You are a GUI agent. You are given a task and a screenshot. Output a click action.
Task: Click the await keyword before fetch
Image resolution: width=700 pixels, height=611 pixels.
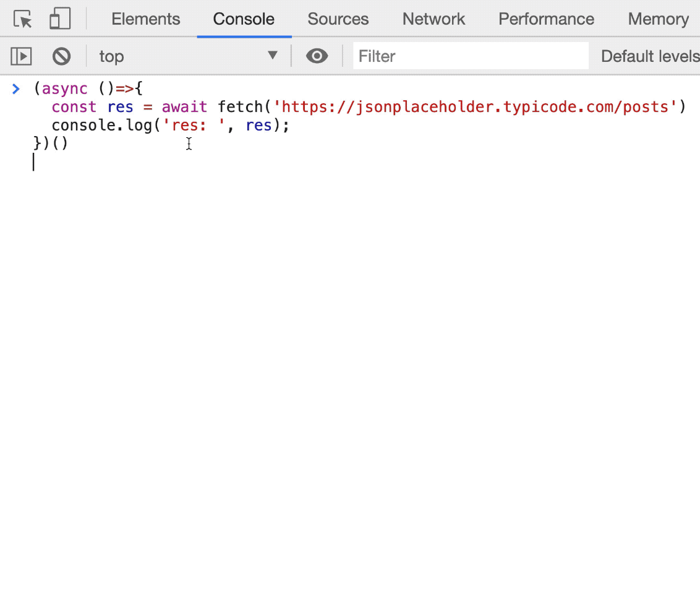pyautogui.click(x=184, y=108)
